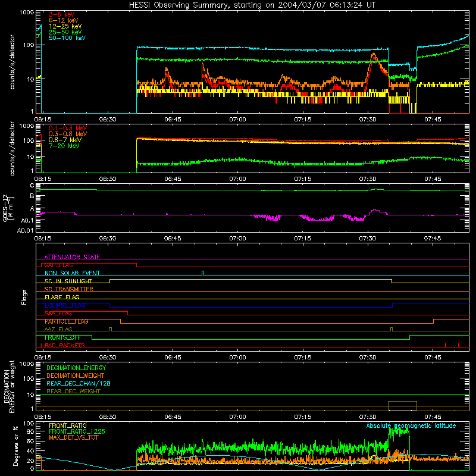Viewport: 476px width, 476px height.
Task: Click the 0.3-0.8 MeV legend label
Action: pos(68,134)
